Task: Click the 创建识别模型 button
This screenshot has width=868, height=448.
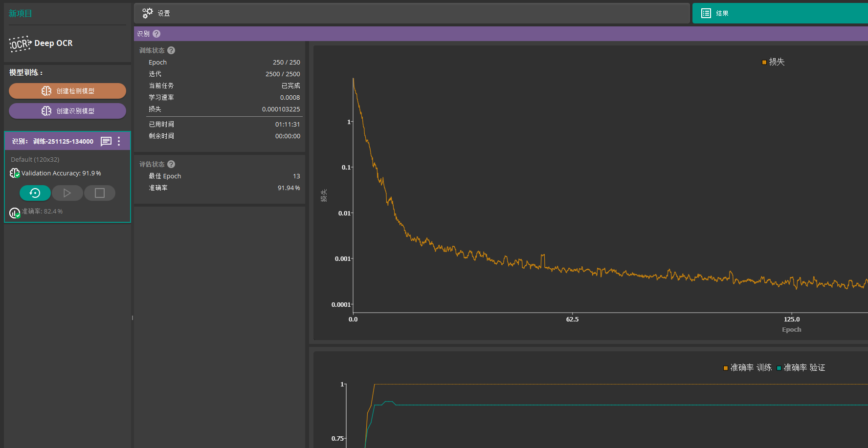Action: click(x=67, y=111)
